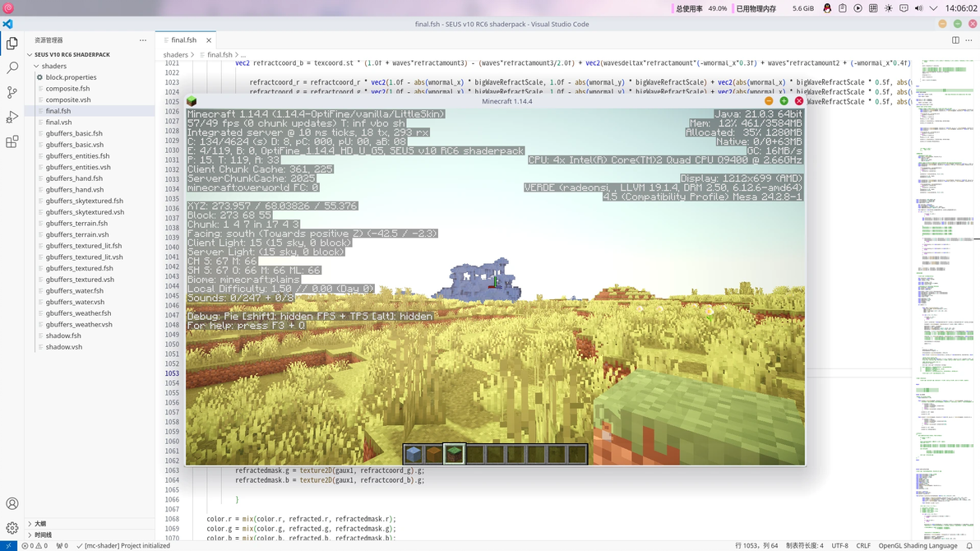Select the brown block hotbar slot

434,453
